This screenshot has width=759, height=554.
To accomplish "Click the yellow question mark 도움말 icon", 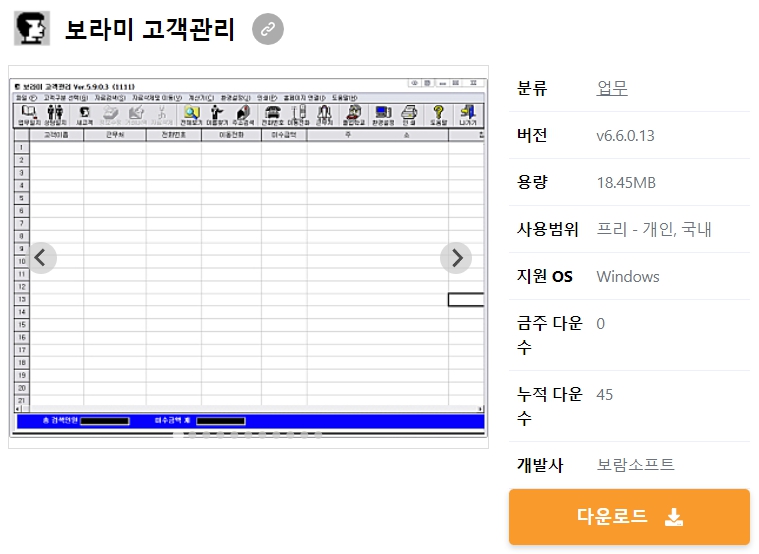I will coord(439,115).
